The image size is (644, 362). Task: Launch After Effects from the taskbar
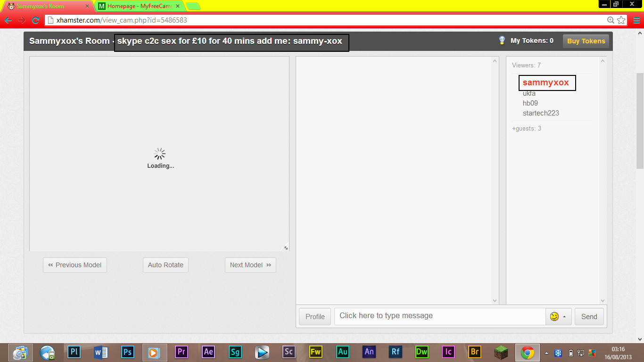point(208,352)
